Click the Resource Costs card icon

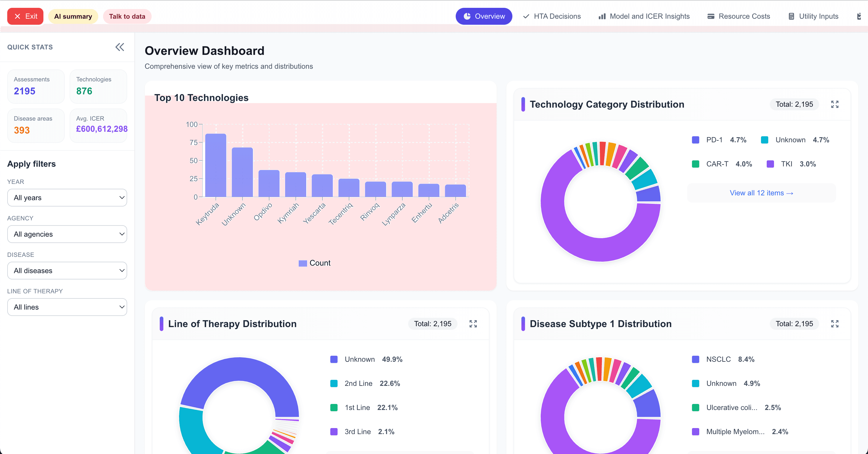click(x=711, y=16)
